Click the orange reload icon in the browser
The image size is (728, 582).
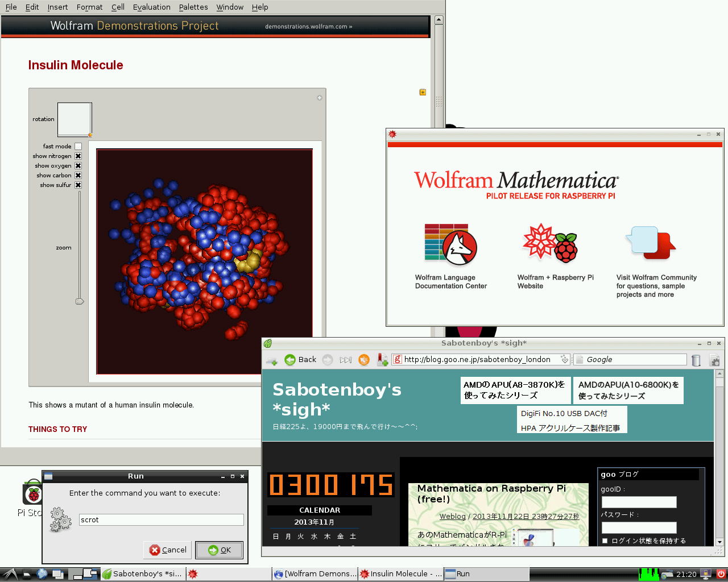(x=364, y=360)
